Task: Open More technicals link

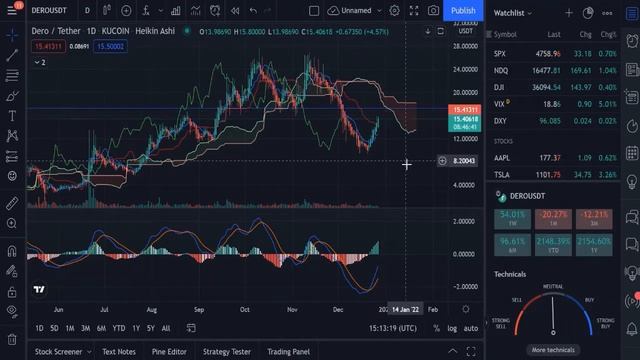Action: point(553,350)
